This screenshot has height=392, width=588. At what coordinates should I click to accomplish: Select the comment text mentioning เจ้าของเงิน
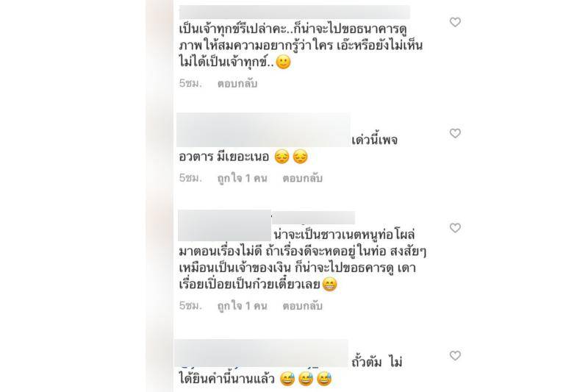point(302,259)
